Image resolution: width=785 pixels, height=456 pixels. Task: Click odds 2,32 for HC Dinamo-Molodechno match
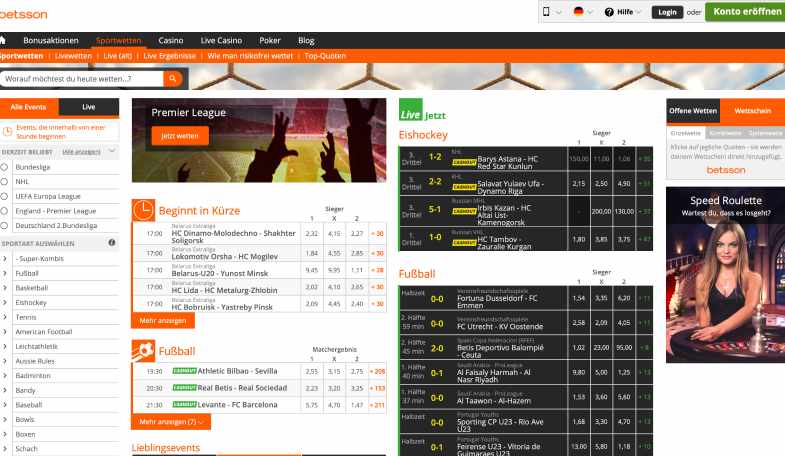pyautogui.click(x=311, y=233)
